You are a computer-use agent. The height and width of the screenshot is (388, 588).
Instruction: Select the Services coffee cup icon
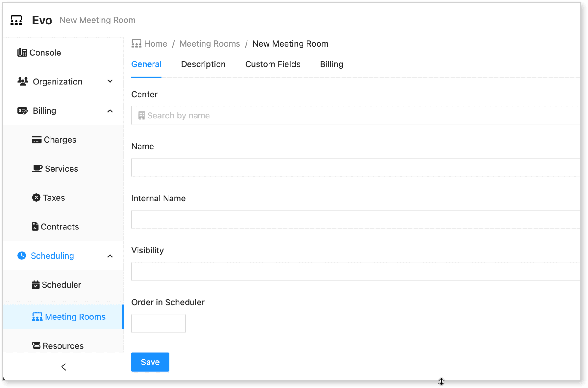coord(37,169)
